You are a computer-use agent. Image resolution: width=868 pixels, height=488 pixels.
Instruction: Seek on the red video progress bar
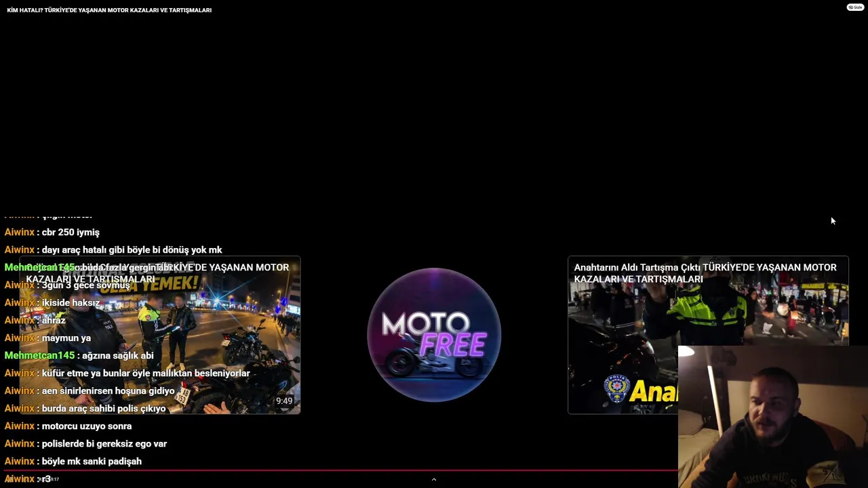coord(339,470)
